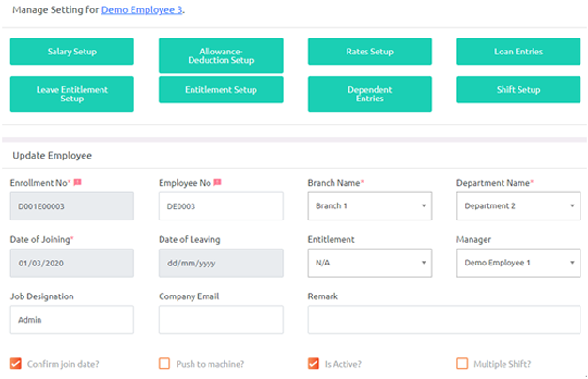Open the Loan Entries page
Screen dimensions: 588x379
pos(518,52)
